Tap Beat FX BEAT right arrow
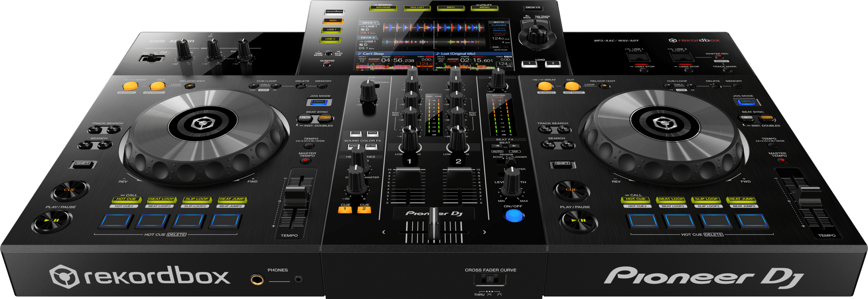The image size is (868, 299). (x=514, y=146)
